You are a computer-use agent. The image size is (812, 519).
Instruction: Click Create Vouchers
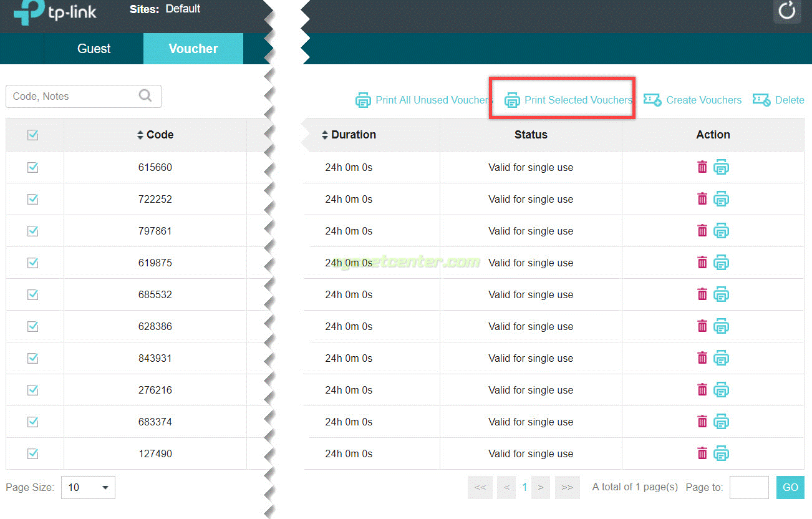[693, 100]
